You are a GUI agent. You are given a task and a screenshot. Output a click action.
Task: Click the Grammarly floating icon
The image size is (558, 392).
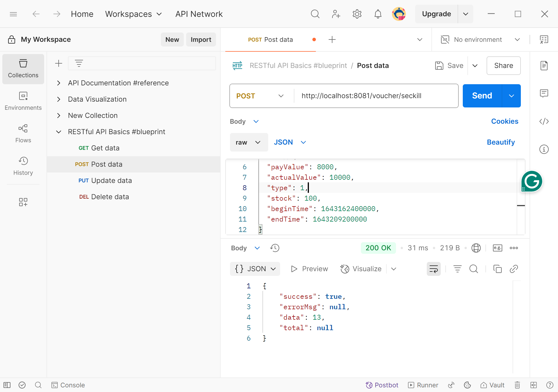[532, 181]
